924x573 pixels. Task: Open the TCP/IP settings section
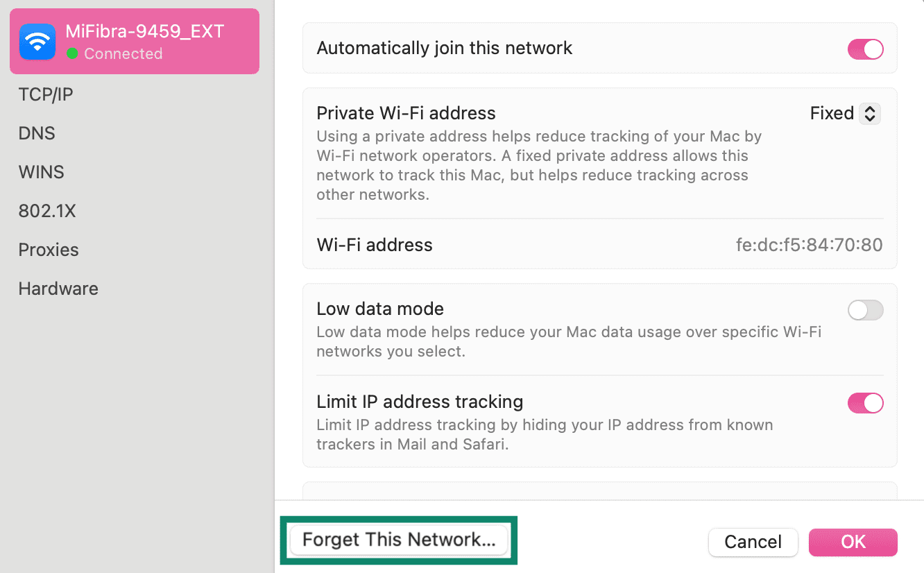[44, 94]
